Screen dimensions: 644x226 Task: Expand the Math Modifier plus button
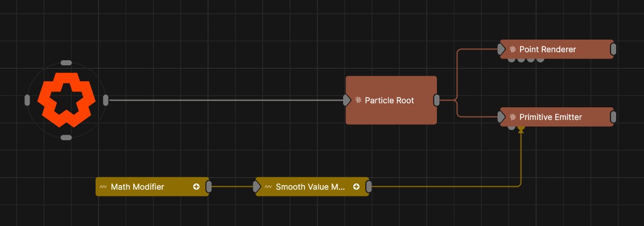point(196,187)
